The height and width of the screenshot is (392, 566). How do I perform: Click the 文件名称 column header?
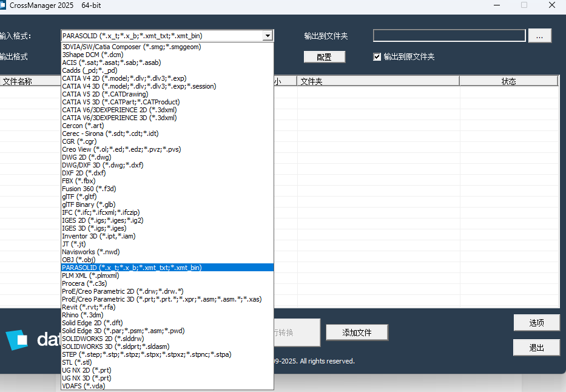31,81
